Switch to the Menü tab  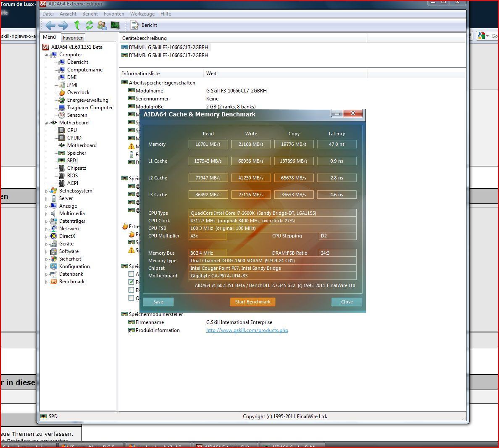point(49,37)
